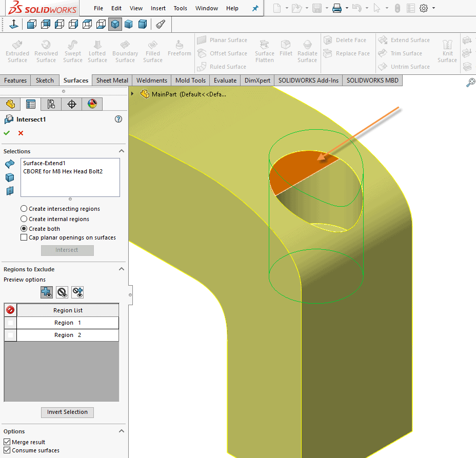Viewport: 476px width, 458px height.
Task: Click the Show excluded regions preview icon
Action: (x=62, y=292)
